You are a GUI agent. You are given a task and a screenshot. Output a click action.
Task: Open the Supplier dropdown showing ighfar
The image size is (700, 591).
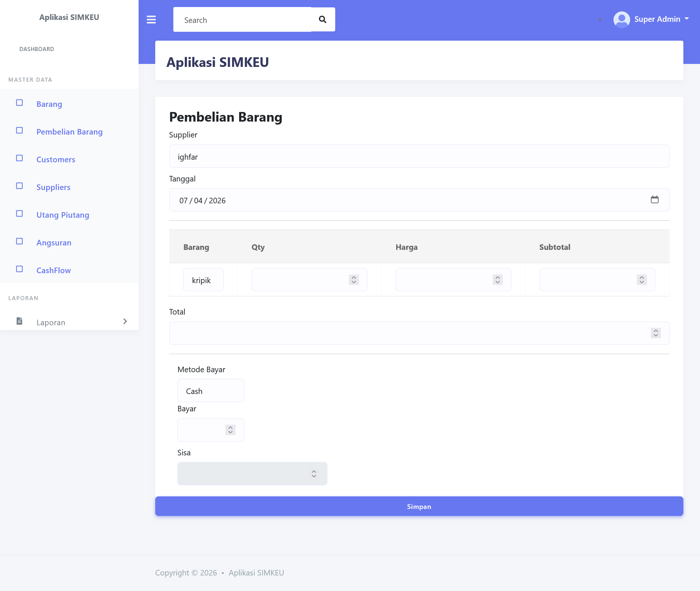click(x=419, y=156)
